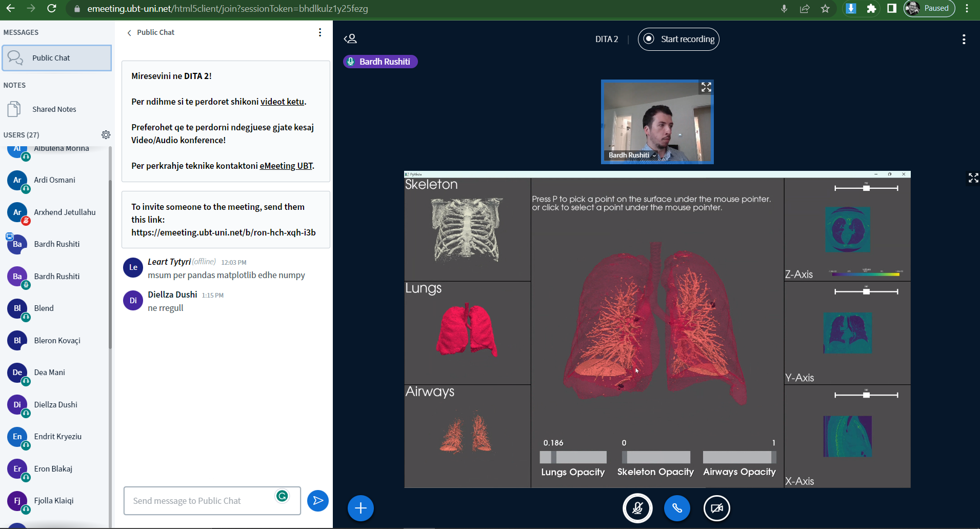This screenshot has width=980, height=529.
Task: Select user Diellza Dushi in list
Action: click(x=55, y=405)
